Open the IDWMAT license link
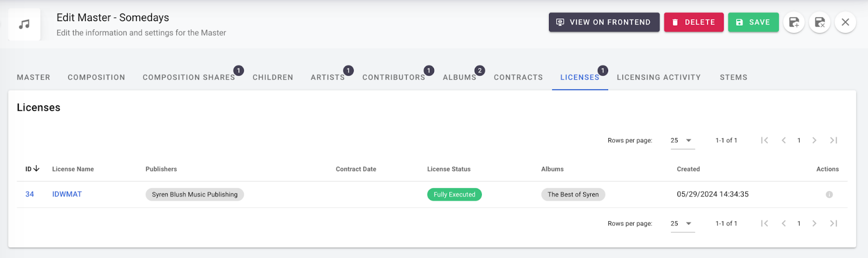868x258 pixels. click(67, 194)
